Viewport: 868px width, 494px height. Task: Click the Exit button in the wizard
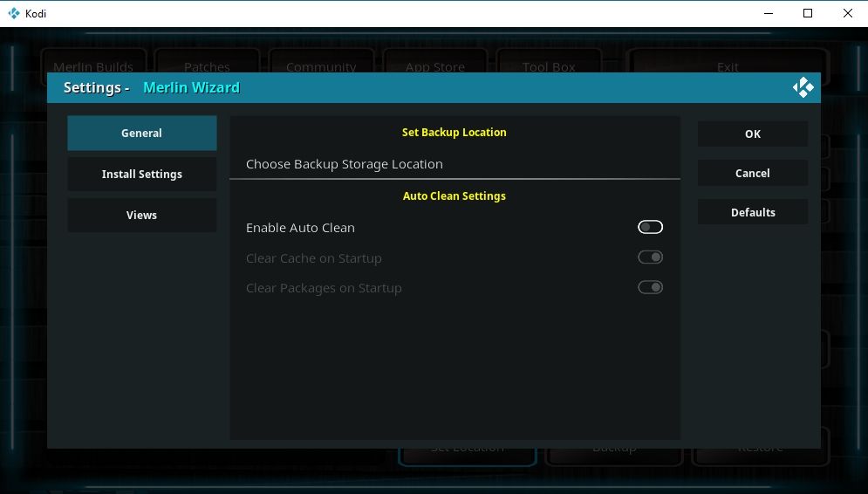point(727,65)
